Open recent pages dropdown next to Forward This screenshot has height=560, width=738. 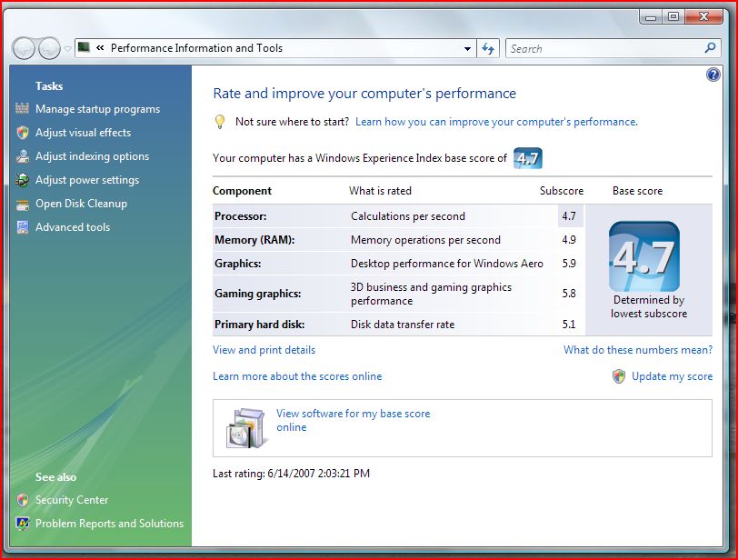pyautogui.click(x=67, y=48)
